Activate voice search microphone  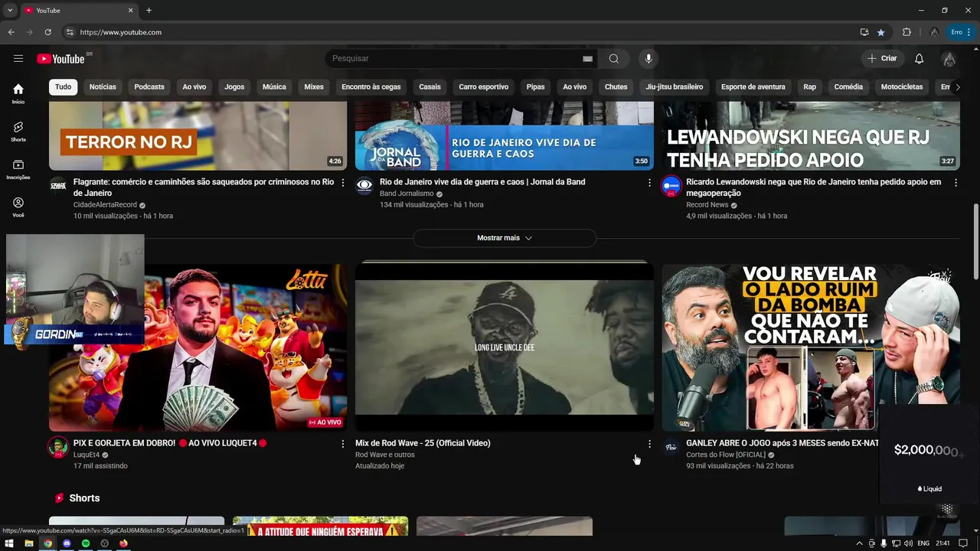coord(648,58)
